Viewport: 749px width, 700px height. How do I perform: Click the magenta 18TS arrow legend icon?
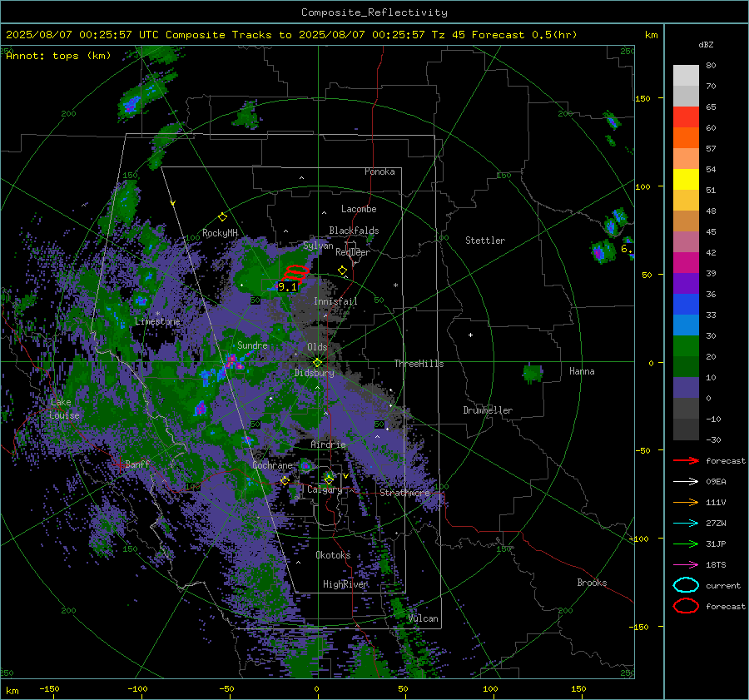tap(686, 565)
